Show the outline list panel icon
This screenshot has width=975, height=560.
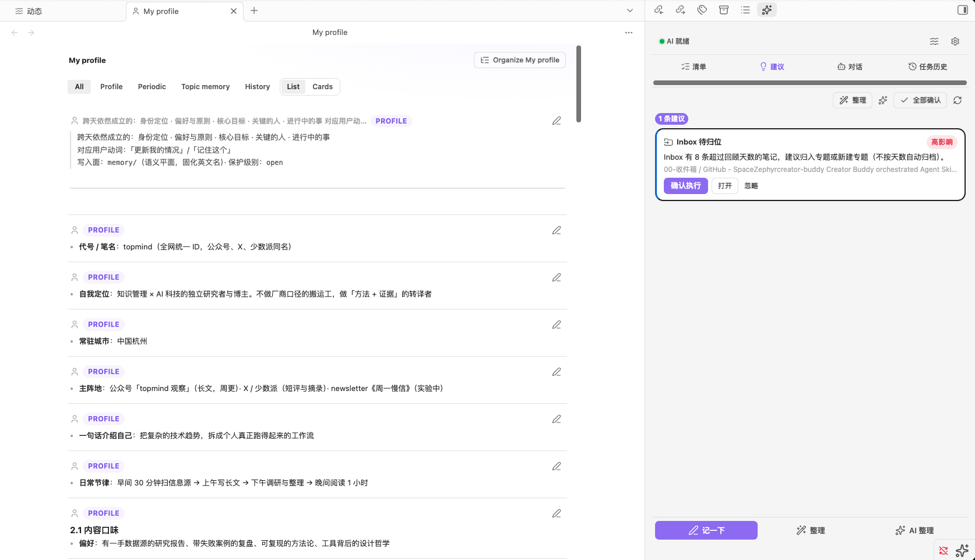click(745, 10)
